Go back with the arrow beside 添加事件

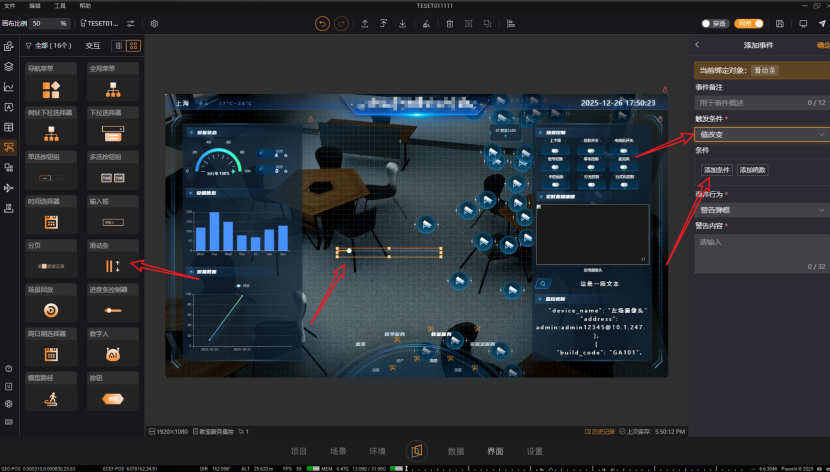coord(697,45)
